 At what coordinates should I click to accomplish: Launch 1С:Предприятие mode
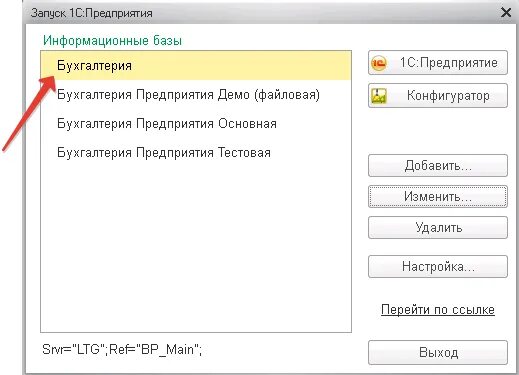click(x=438, y=63)
